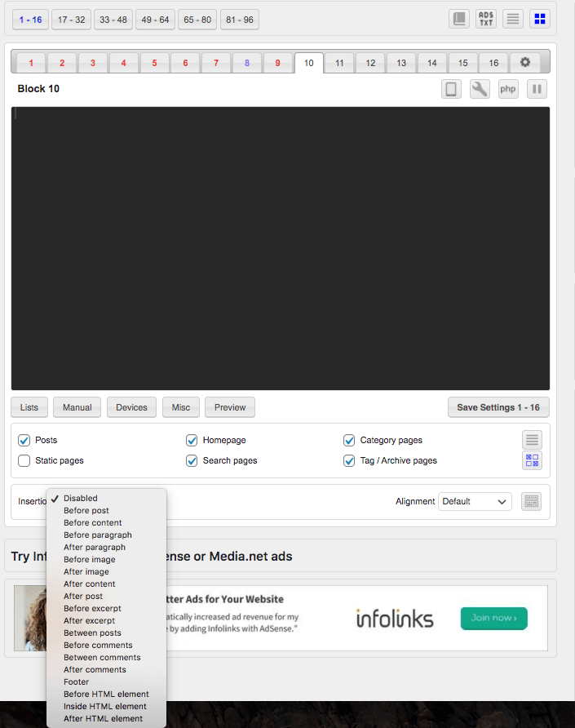Uncheck the Homepage checkbox
The height and width of the screenshot is (728, 575).
click(x=192, y=440)
